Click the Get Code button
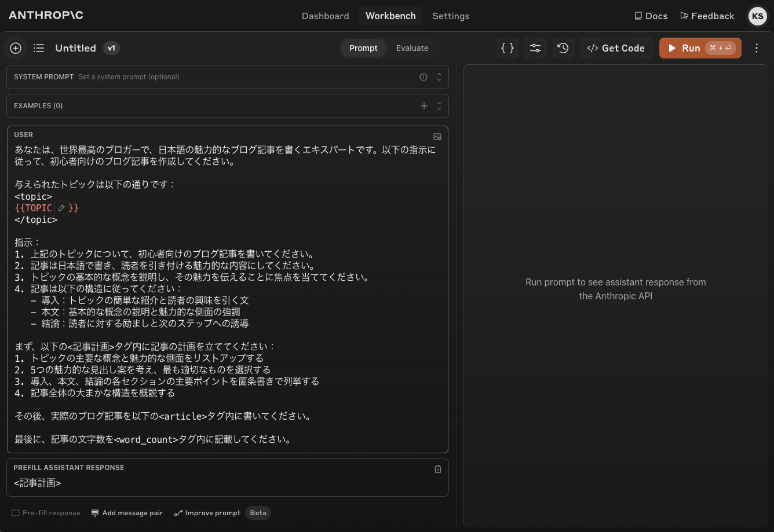The height and width of the screenshot is (532, 774). (x=616, y=48)
